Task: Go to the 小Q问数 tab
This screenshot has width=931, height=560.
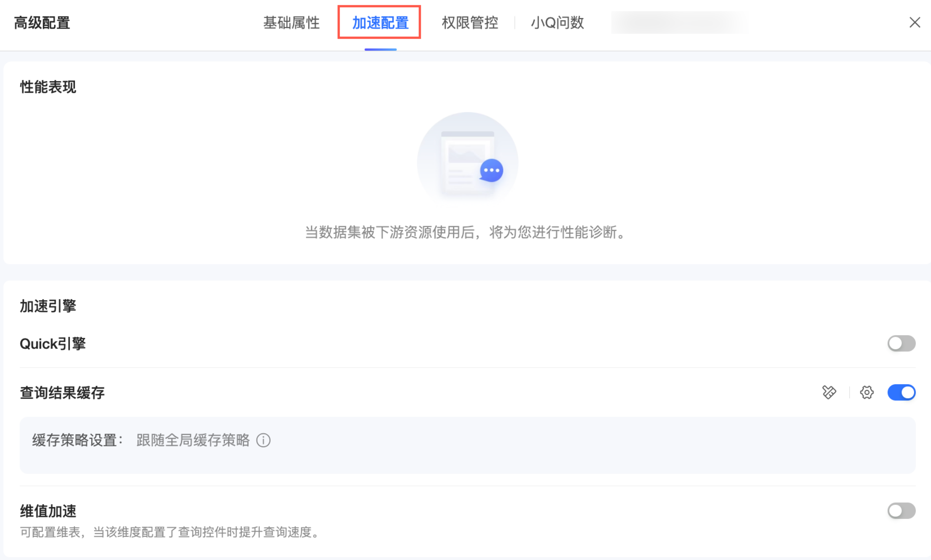Action: (x=557, y=23)
